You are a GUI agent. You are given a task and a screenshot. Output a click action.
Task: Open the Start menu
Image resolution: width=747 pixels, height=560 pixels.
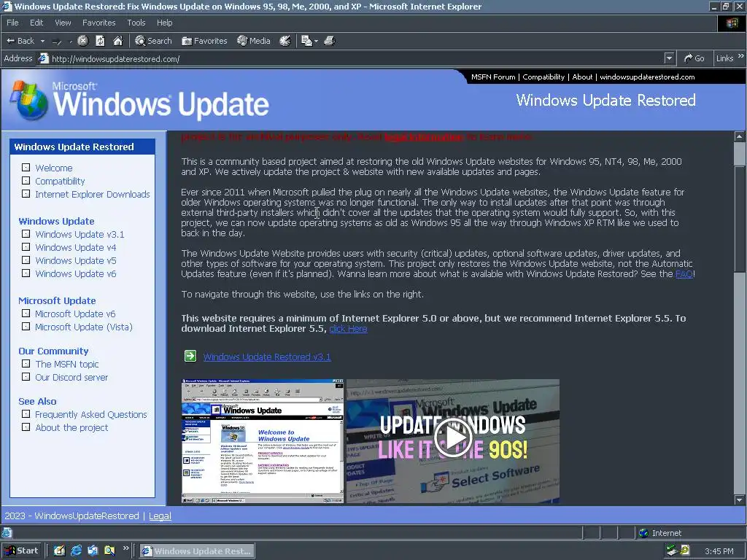pyautogui.click(x=21, y=551)
